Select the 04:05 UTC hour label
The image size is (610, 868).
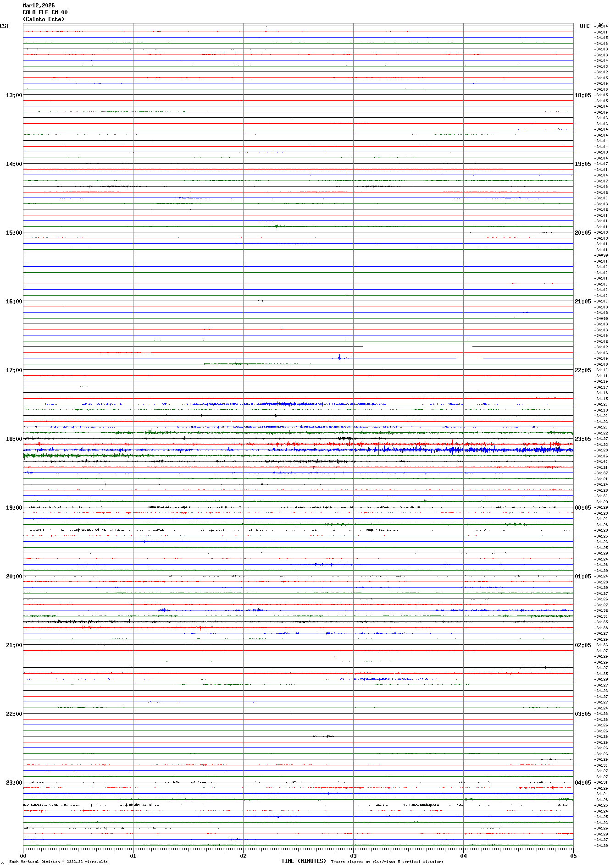(582, 782)
